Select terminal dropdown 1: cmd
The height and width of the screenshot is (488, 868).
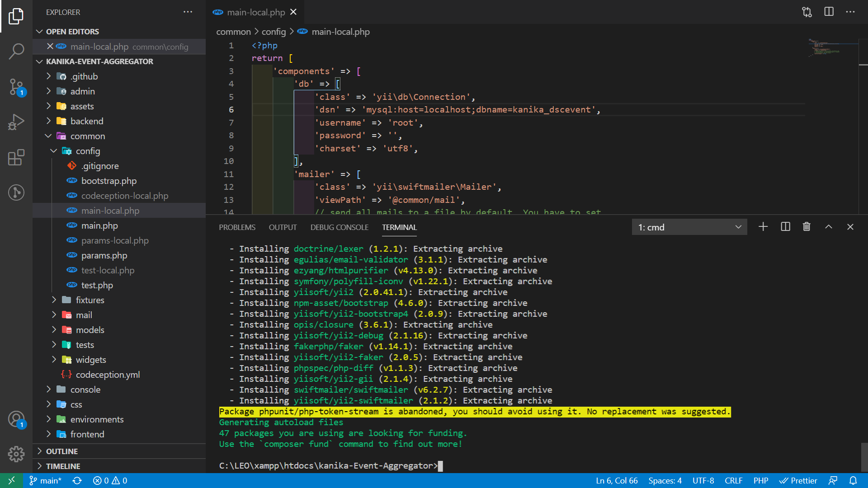point(689,227)
